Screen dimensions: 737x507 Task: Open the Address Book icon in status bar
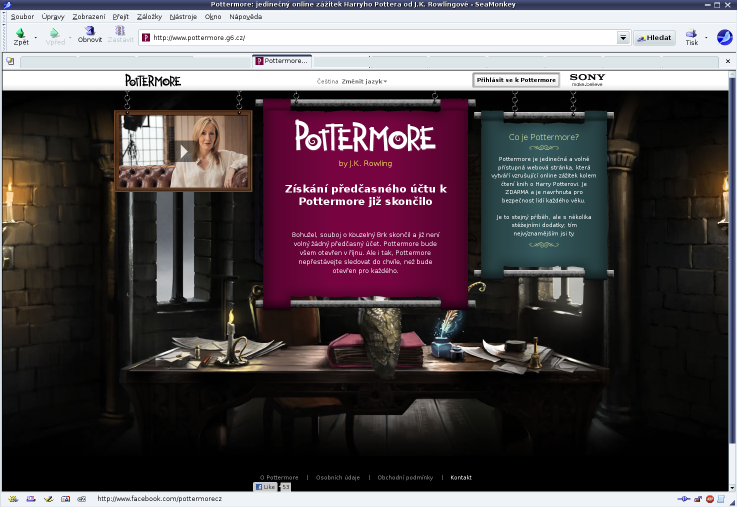(65, 499)
